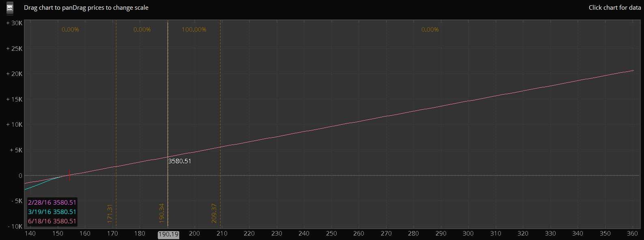Click the 3580.51 value label on the chart

tap(180, 161)
